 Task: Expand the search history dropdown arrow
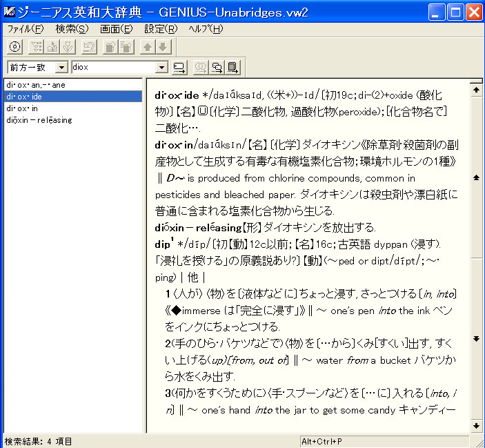coord(162,67)
